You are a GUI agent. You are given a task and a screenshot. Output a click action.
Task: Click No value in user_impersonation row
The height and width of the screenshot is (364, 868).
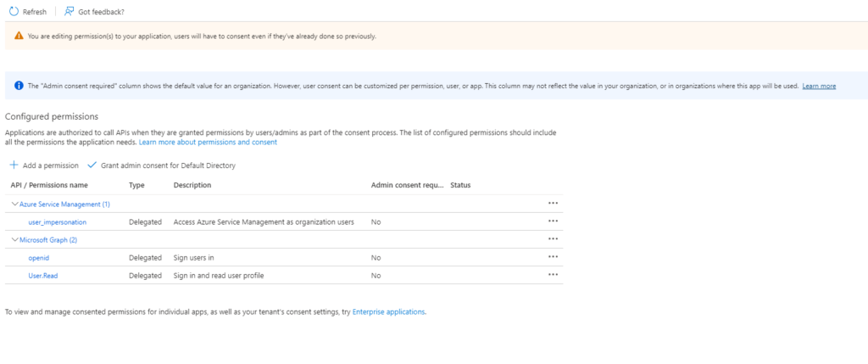[376, 222]
